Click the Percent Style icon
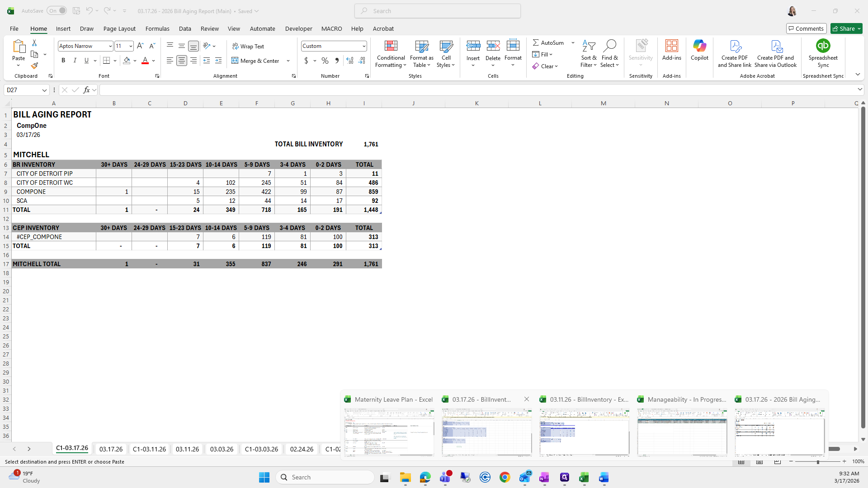 coord(325,61)
